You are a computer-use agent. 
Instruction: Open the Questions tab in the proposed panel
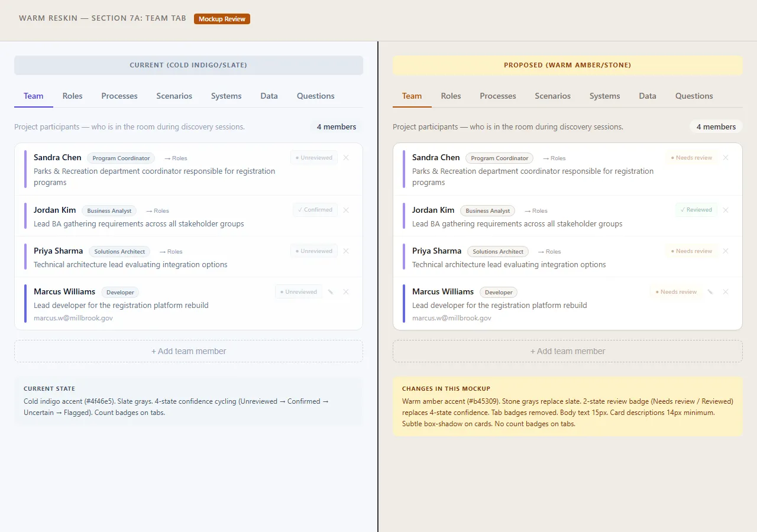tap(694, 96)
